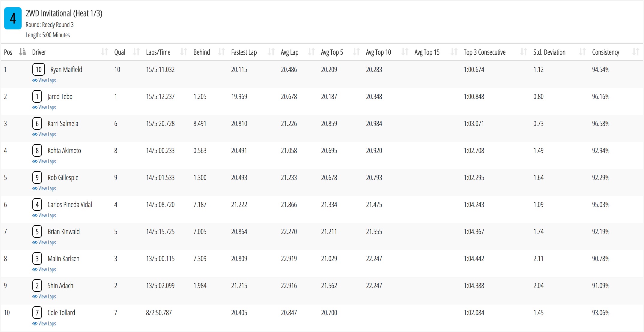Sort by Avg Lap column arrows
This screenshot has height=332, width=644.
312,52
